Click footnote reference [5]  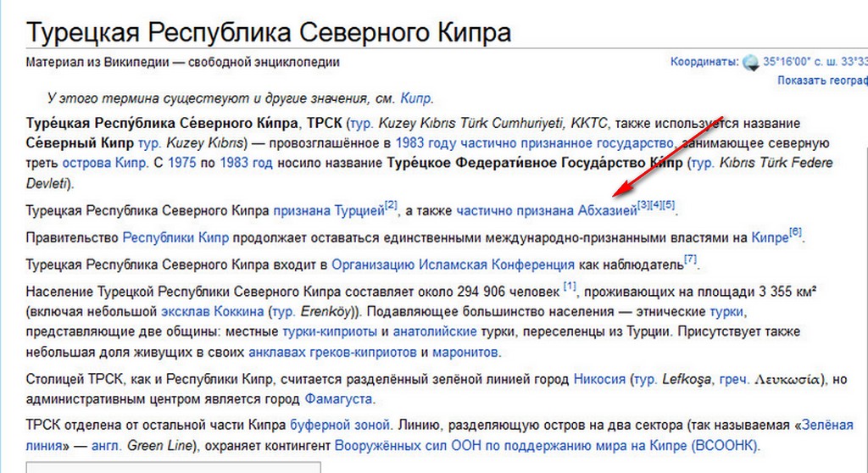(669, 205)
